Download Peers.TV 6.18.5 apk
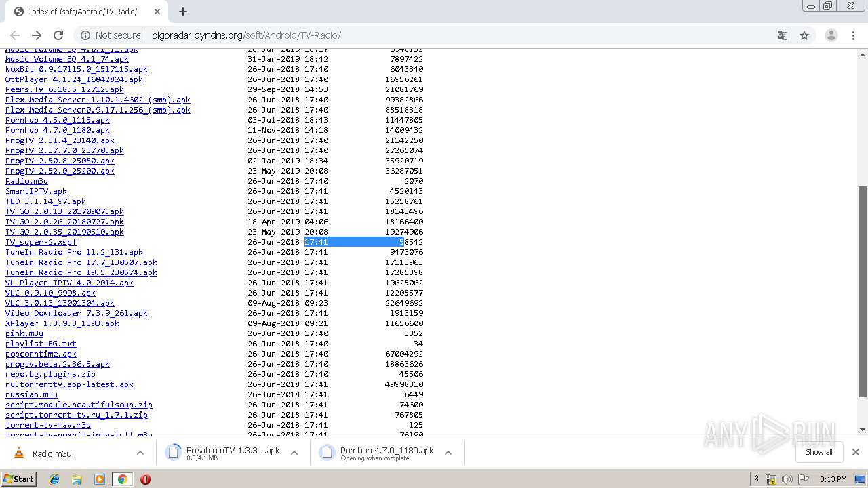The width and height of the screenshot is (868, 488). (x=64, y=89)
